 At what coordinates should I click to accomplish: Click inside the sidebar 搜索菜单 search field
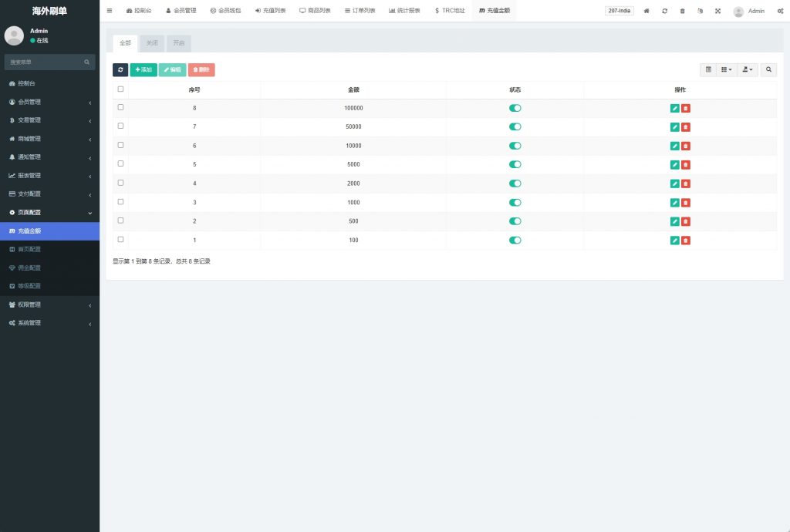point(46,62)
